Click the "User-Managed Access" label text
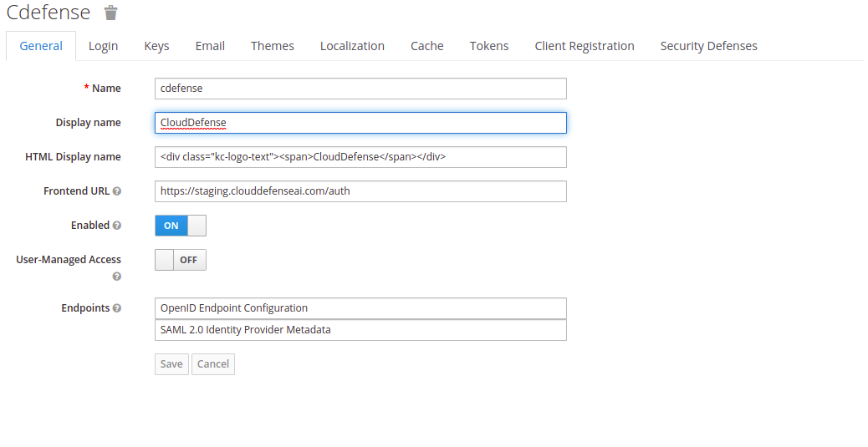Viewport: 868px width, 447px height. [x=69, y=260]
